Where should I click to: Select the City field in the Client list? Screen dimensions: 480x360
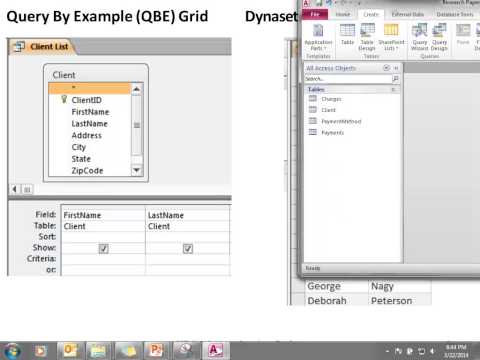pyautogui.click(x=79, y=147)
